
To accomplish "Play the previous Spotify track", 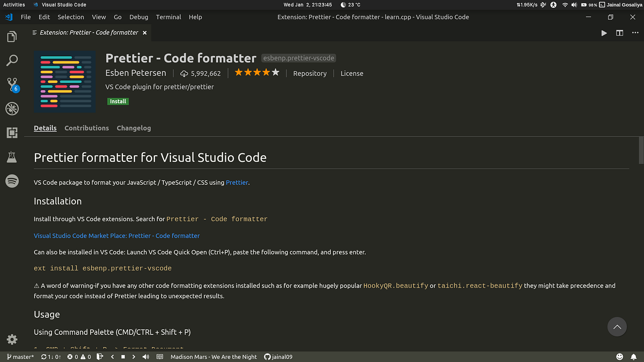I will 112,357.
